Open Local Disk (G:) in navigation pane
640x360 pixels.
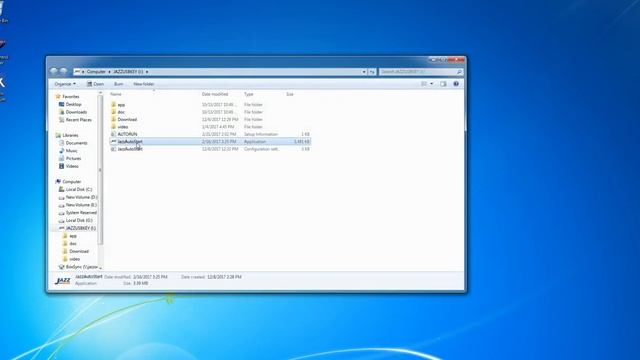click(x=79, y=220)
